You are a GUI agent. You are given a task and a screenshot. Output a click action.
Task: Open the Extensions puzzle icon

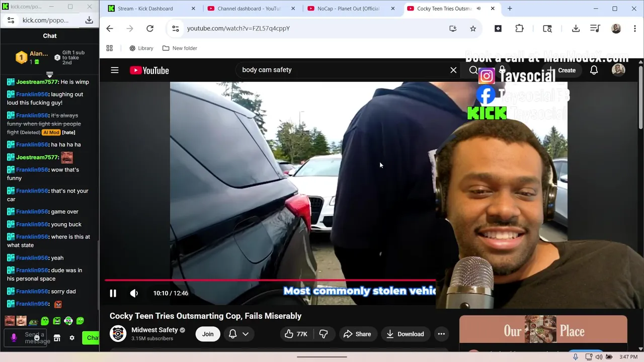click(520, 29)
